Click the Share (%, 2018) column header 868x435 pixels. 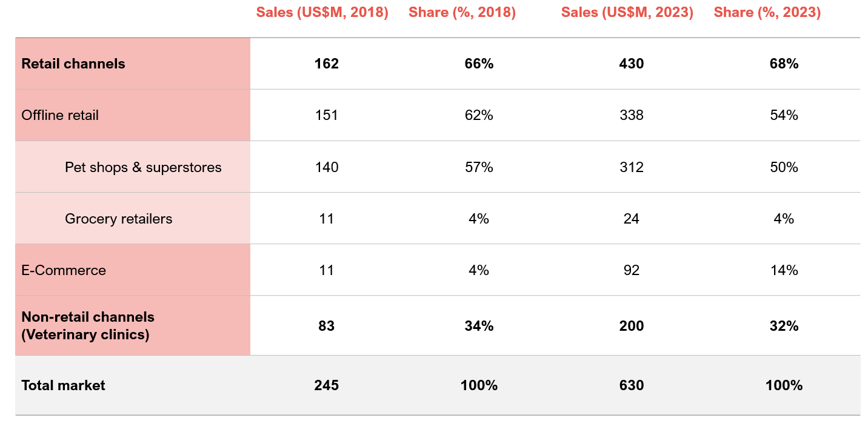(x=462, y=13)
